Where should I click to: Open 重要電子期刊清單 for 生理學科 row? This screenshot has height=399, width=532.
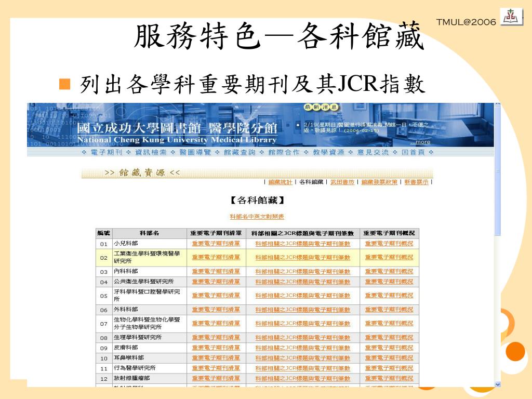tap(216, 338)
